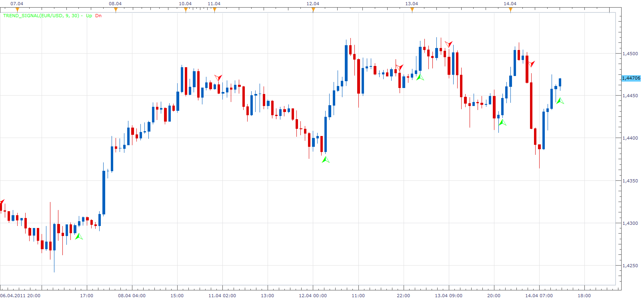Click the 1,4450 price axis label
This screenshot has width=644, height=300.
point(630,96)
